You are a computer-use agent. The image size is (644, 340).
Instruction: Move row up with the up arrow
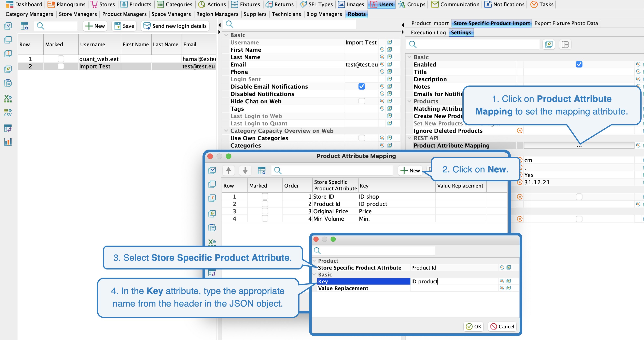click(228, 170)
